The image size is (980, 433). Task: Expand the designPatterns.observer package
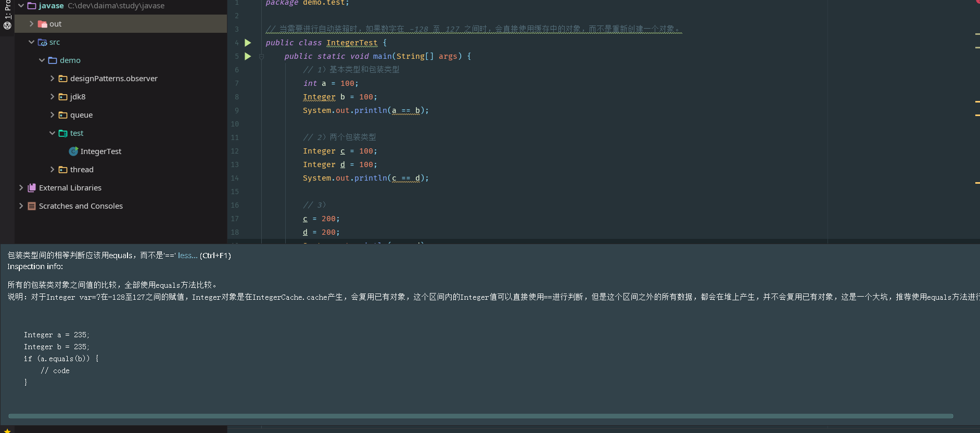52,79
